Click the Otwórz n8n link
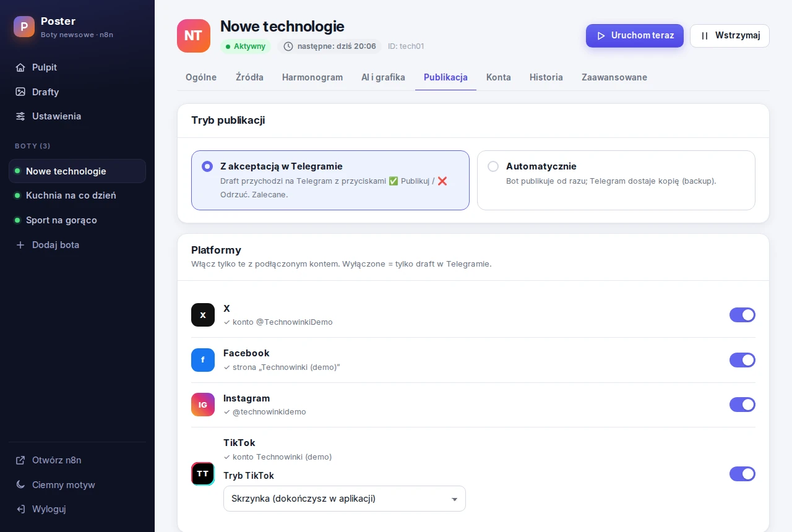792x532 pixels. (x=77, y=460)
